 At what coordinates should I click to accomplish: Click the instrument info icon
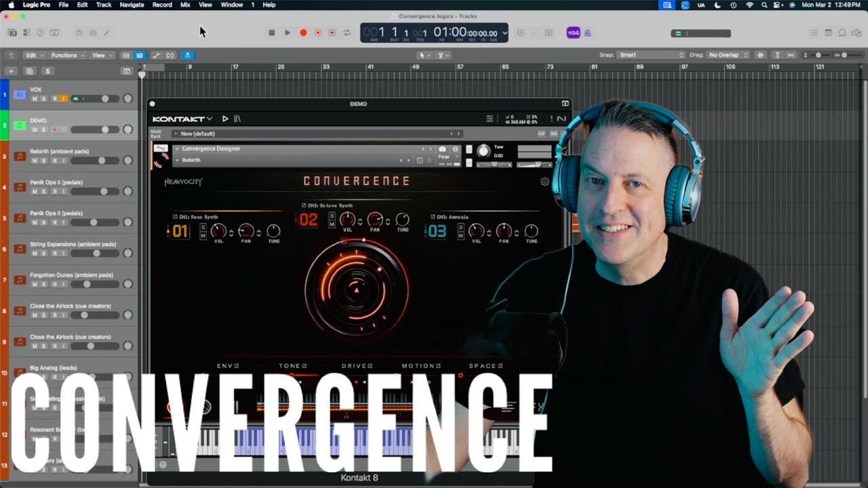455,148
